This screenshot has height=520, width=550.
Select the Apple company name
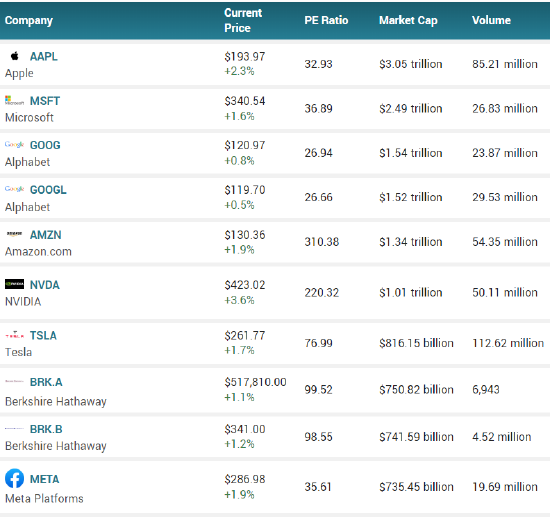tap(19, 73)
